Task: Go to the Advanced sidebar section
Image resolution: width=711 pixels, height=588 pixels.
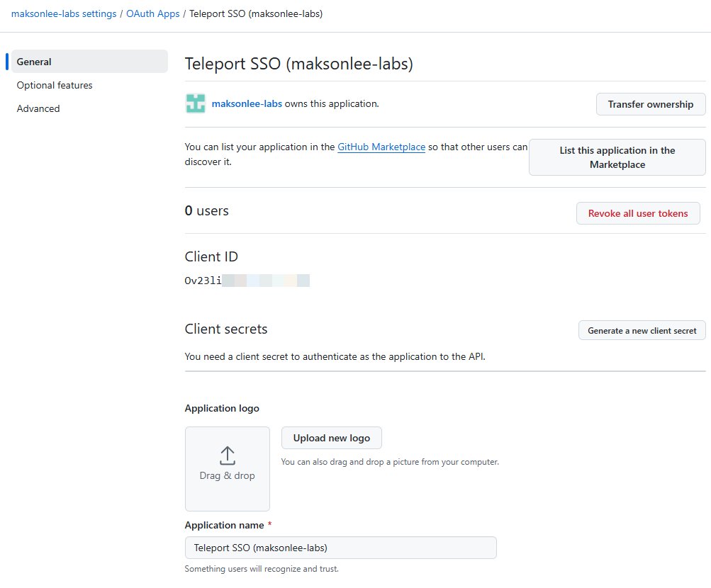Action: 38,108
